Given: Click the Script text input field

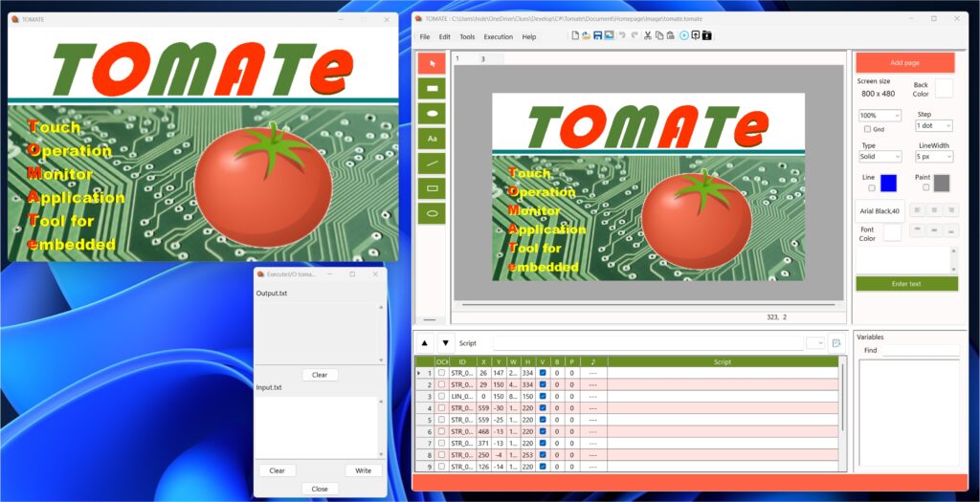Looking at the screenshot, I should pyautogui.click(x=648, y=342).
